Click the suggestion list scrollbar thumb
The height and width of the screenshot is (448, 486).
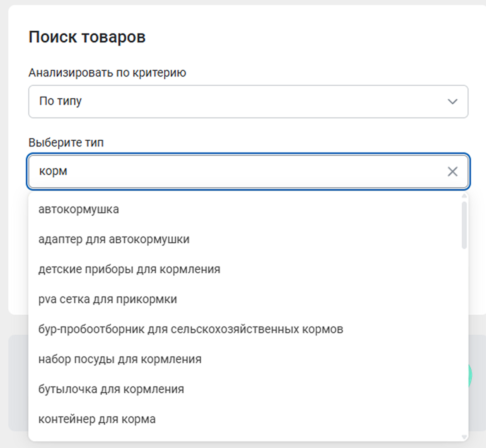click(464, 225)
